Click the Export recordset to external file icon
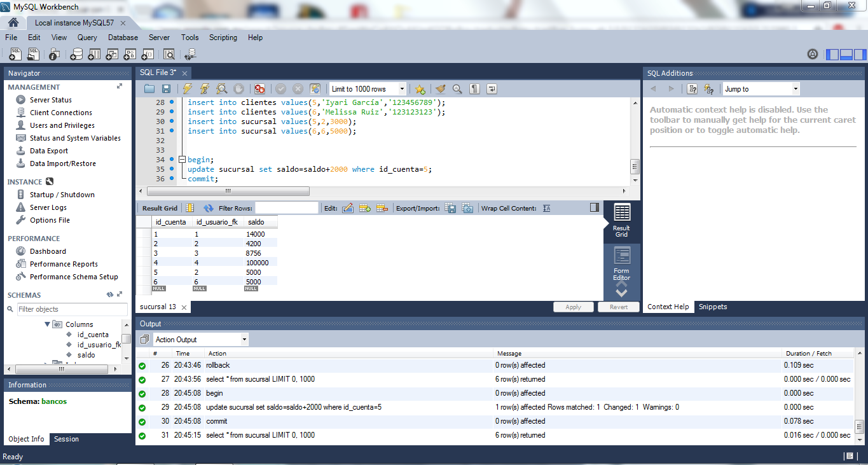Viewport: 868px width, 465px height. [451, 207]
